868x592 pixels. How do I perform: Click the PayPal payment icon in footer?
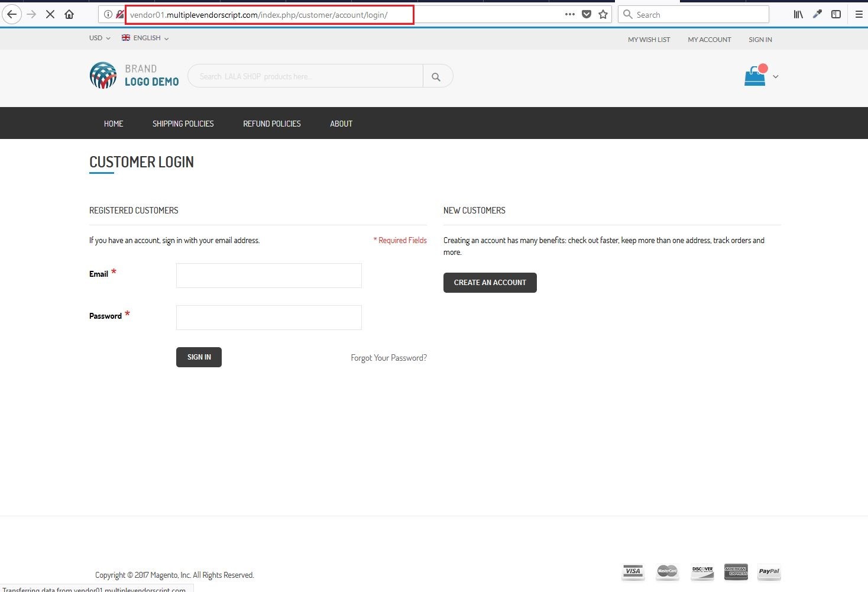pos(769,571)
